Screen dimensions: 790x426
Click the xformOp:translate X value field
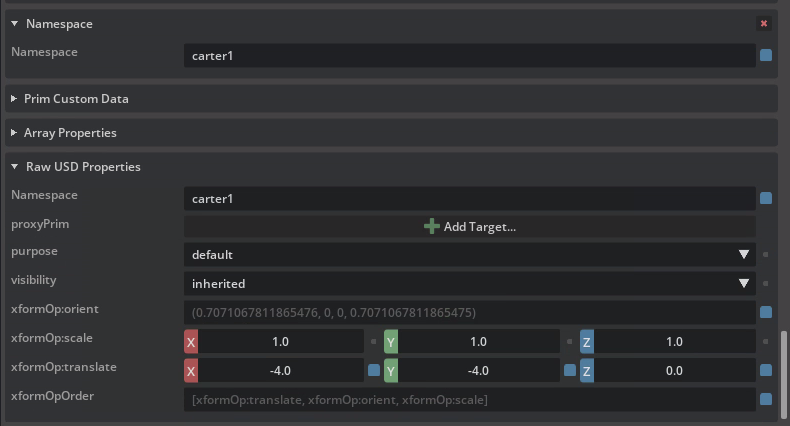coord(280,371)
